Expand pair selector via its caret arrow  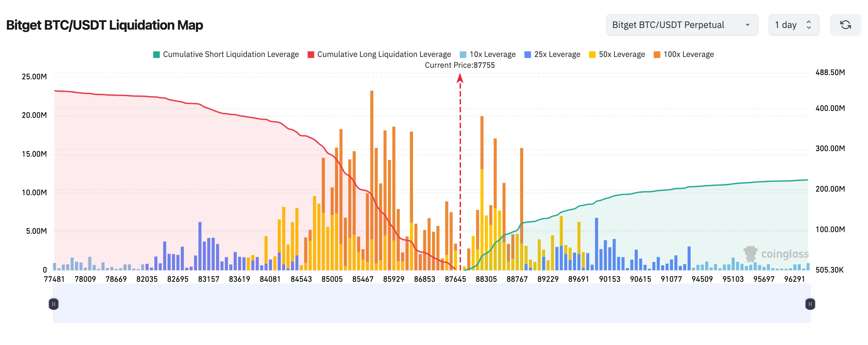tap(747, 25)
